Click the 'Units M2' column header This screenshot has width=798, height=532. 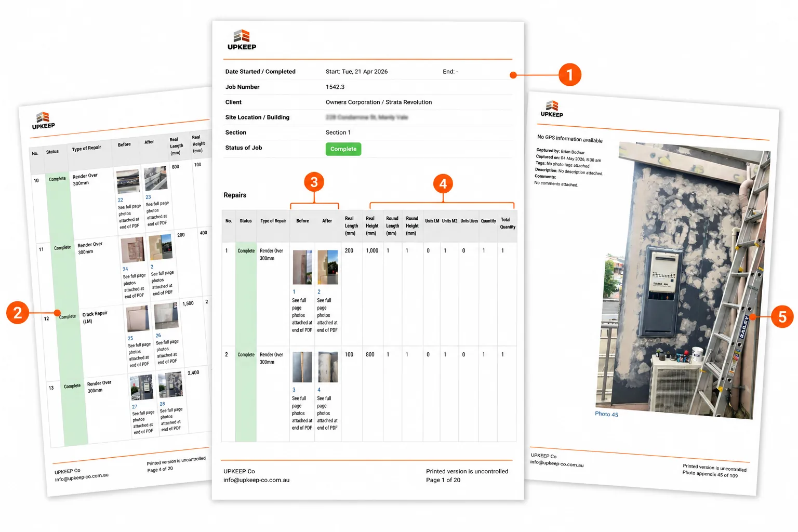[x=450, y=221]
